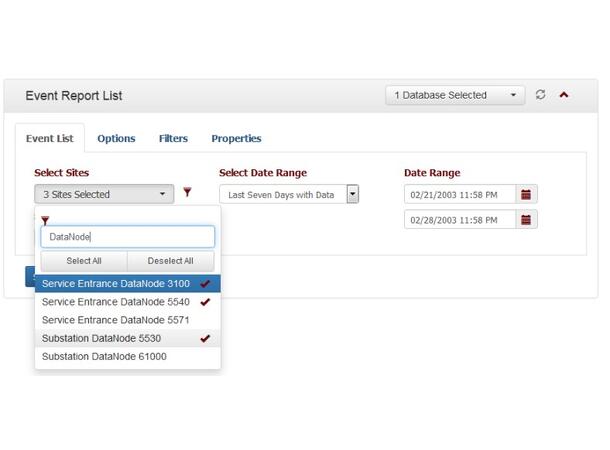The width and height of the screenshot is (610, 450).
Task: Open the Filters tab
Action: pyautogui.click(x=173, y=138)
